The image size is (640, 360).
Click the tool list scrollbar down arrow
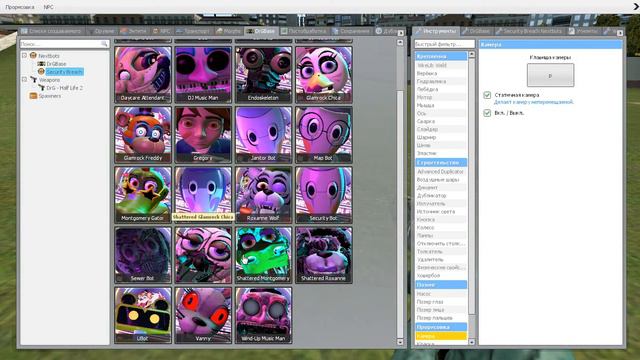(472, 342)
